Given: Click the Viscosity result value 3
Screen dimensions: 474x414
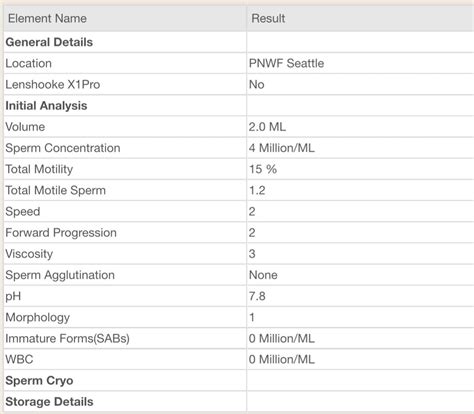Looking at the screenshot, I should tap(252, 254).
